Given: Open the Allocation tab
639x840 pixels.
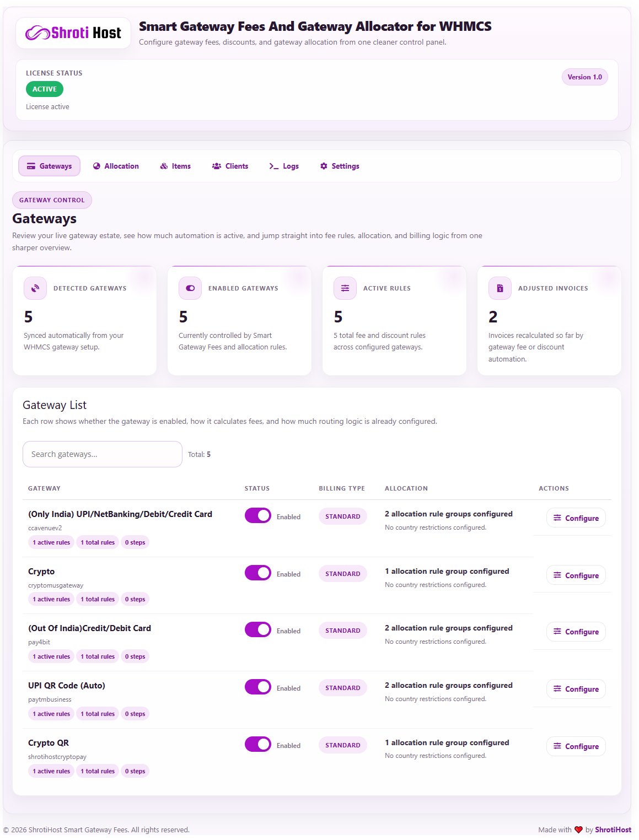Looking at the screenshot, I should point(116,166).
